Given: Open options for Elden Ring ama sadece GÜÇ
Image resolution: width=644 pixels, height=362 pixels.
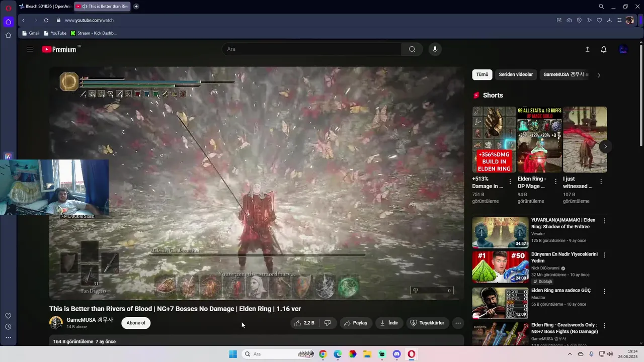Looking at the screenshot, I should tap(604, 291).
